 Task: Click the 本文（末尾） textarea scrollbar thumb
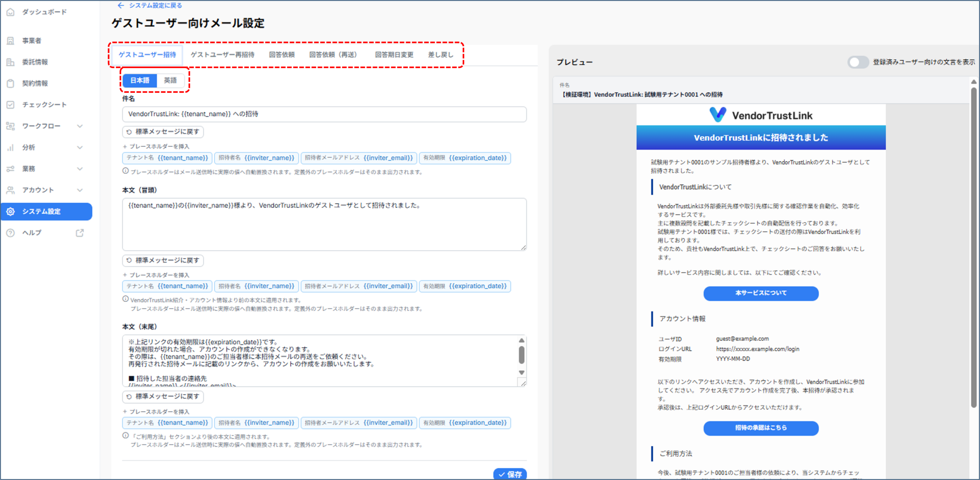(x=521, y=355)
